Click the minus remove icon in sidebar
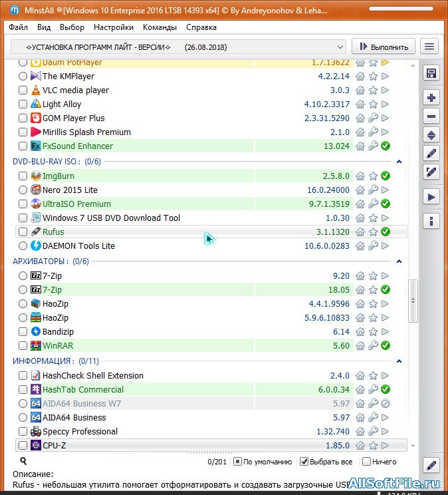Image resolution: width=448 pixels, height=495 pixels. [x=431, y=116]
